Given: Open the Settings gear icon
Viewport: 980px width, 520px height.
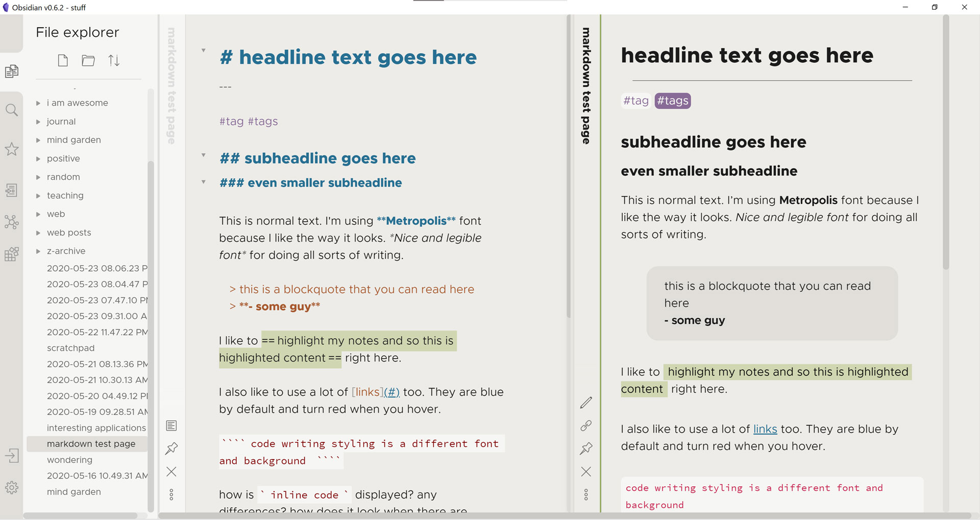Looking at the screenshot, I should [12, 487].
